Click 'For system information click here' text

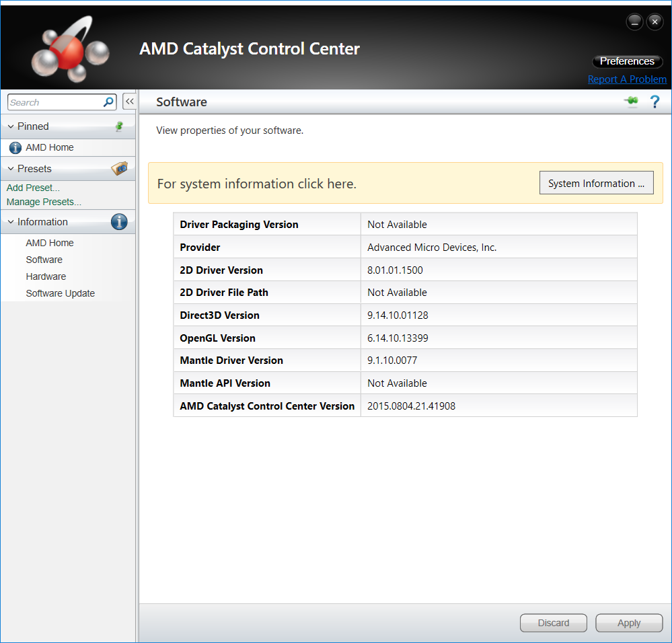pyautogui.click(x=257, y=184)
